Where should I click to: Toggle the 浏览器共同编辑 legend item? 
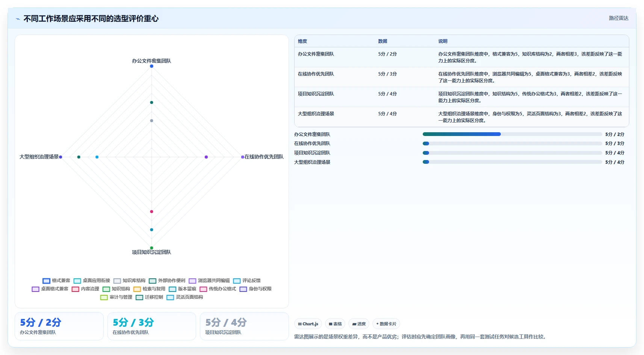209,281
